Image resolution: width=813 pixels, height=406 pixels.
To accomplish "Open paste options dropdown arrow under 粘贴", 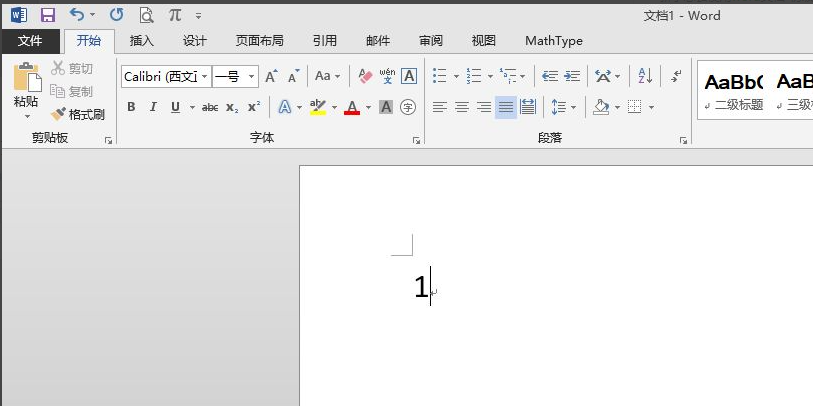I will [x=27, y=116].
